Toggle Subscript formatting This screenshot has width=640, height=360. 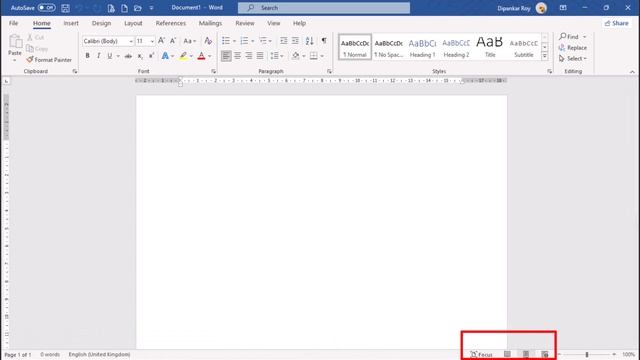(x=140, y=56)
